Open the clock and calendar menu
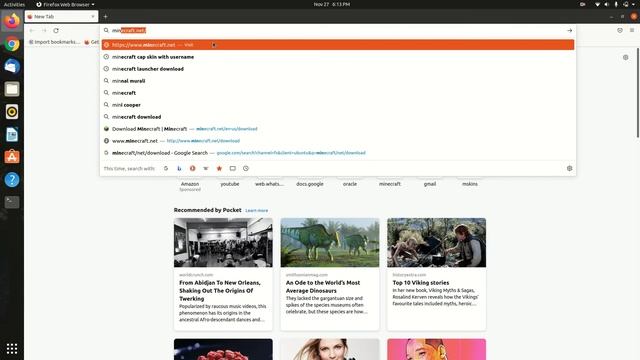The image size is (640, 360). pyautogui.click(x=331, y=4)
